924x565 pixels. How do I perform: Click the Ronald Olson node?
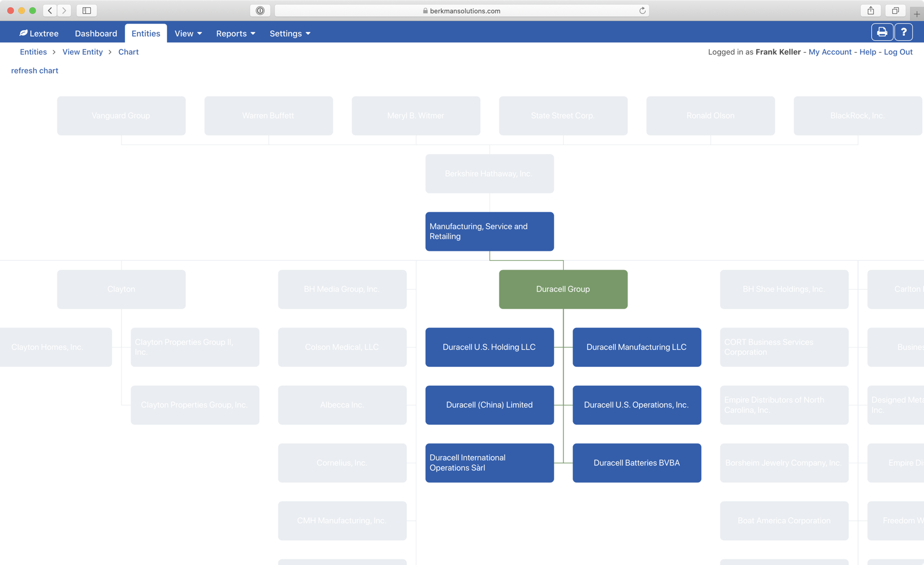[x=711, y=116]
